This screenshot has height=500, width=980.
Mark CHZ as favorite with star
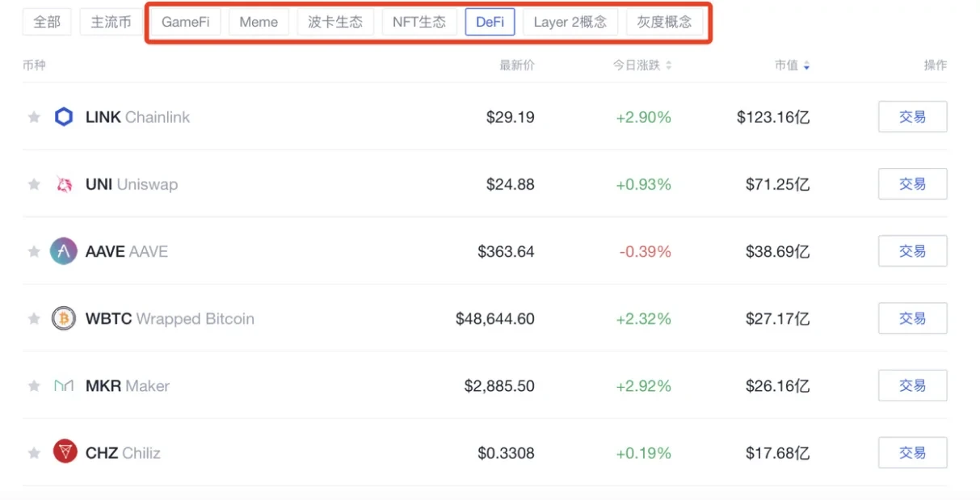tap(34, 453)
